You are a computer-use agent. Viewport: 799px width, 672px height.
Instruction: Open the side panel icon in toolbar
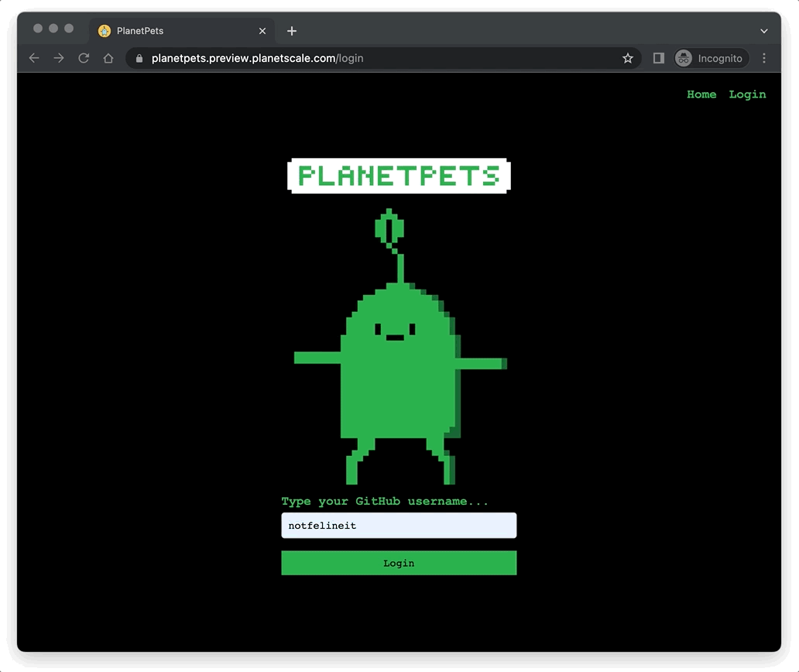coord(658,58)
